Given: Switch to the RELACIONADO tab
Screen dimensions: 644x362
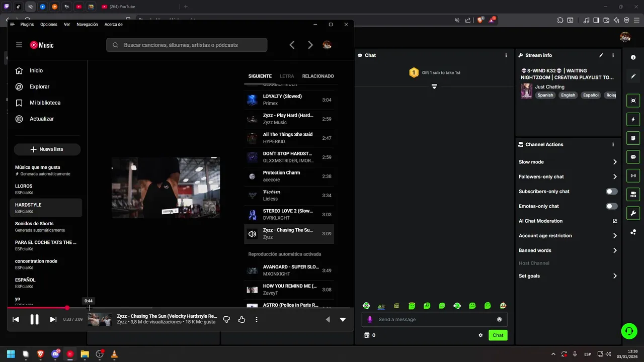Looking at the screenshot, I should pos(318,76).
